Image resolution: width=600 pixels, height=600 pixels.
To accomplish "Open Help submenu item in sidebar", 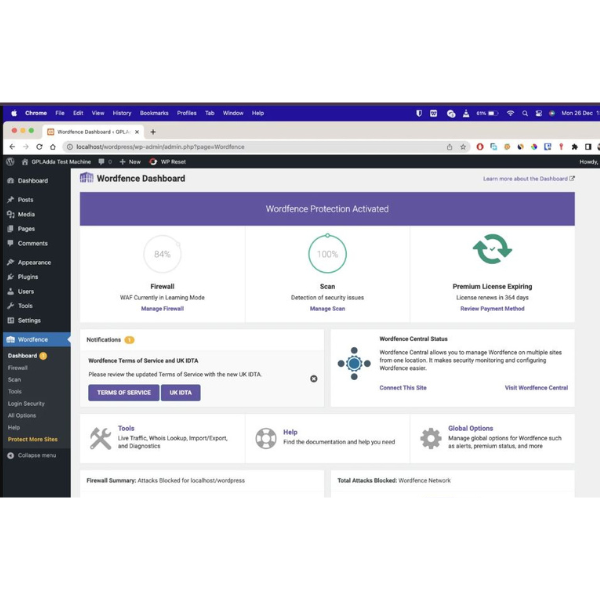I will [14, 428].
